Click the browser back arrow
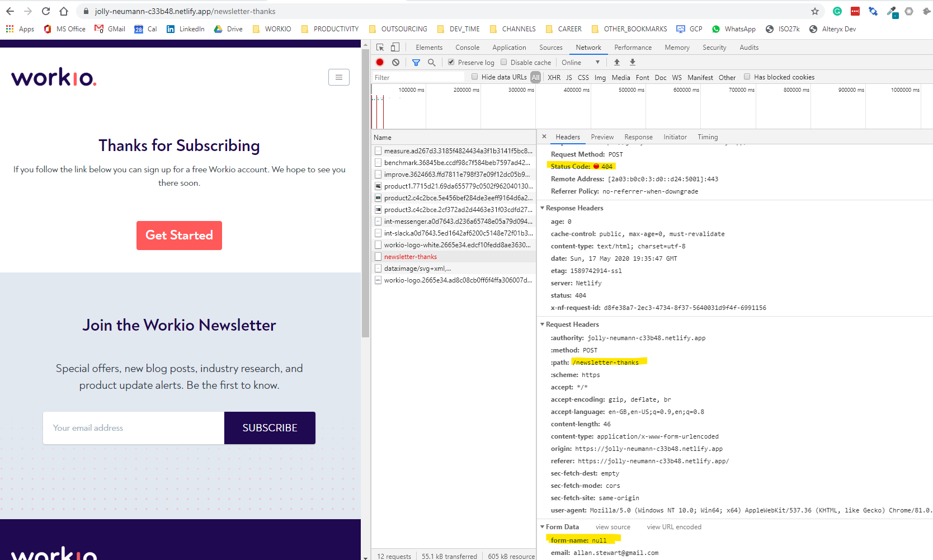 point(10,11)
